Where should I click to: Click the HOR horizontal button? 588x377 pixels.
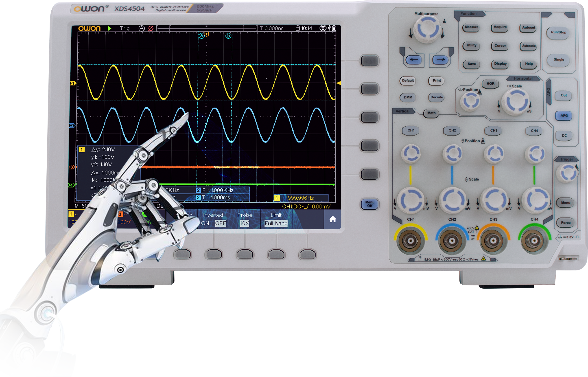[x=490, y=84]
